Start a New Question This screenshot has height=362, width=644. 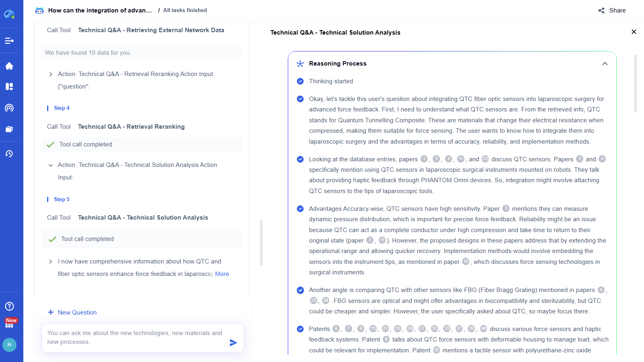point(72,312)
